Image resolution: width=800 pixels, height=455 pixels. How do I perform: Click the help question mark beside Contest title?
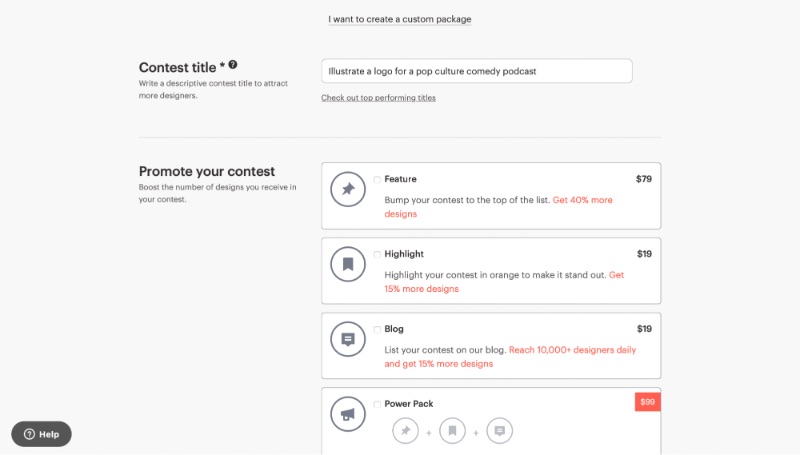233,65
